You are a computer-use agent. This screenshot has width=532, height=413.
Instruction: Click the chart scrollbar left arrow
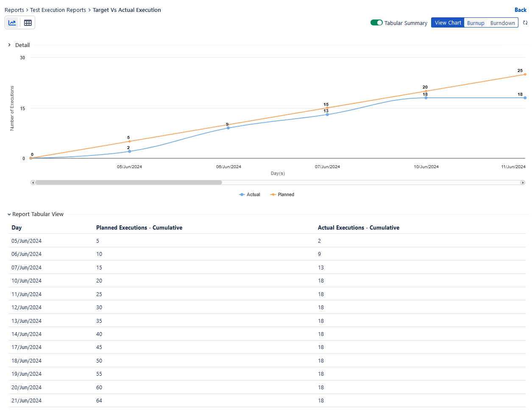pos(33,183)
